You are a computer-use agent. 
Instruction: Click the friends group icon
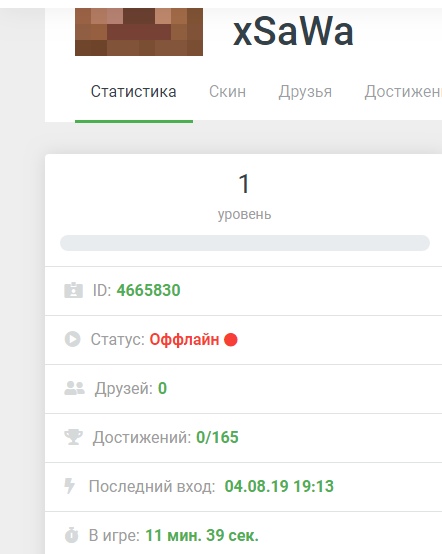point(74,388)
